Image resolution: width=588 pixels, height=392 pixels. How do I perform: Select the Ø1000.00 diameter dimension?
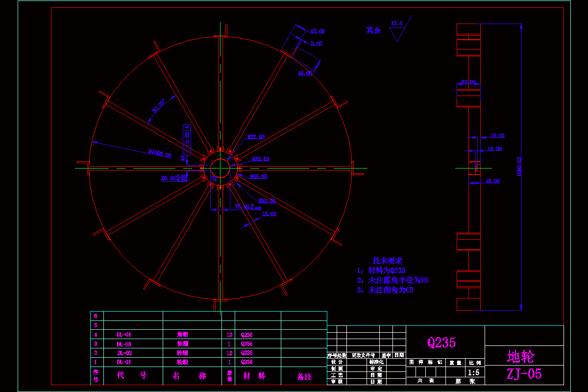(160, 154)
